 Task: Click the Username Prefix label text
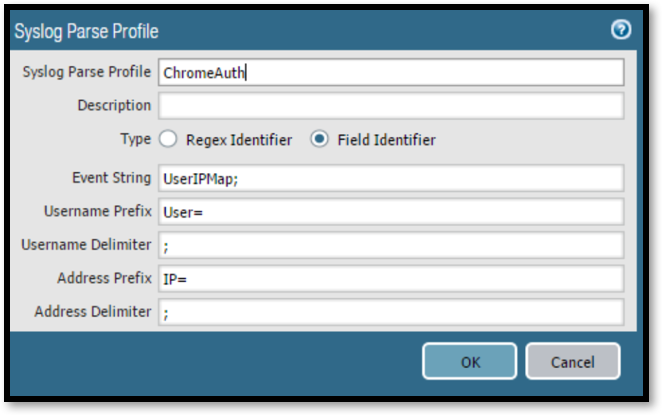(98, 211)
